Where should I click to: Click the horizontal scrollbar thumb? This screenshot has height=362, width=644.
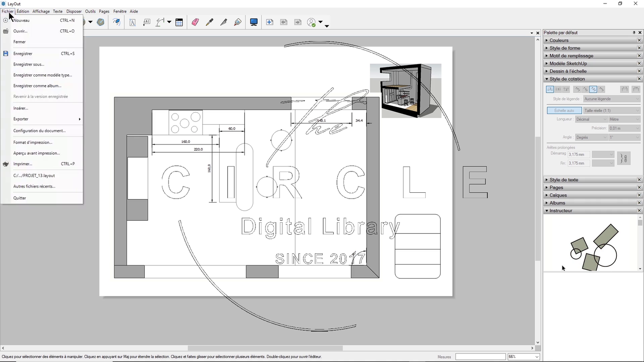[x=265, y=348]
